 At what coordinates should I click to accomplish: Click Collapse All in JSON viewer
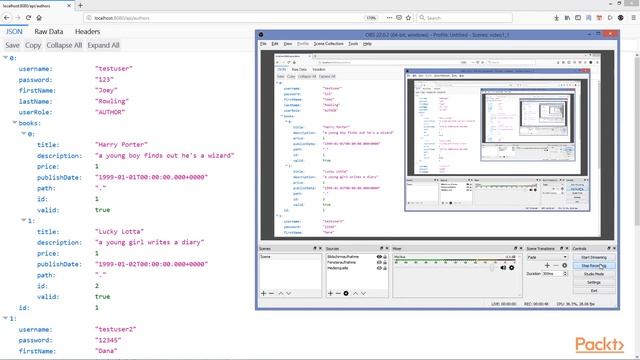point(64,45)
